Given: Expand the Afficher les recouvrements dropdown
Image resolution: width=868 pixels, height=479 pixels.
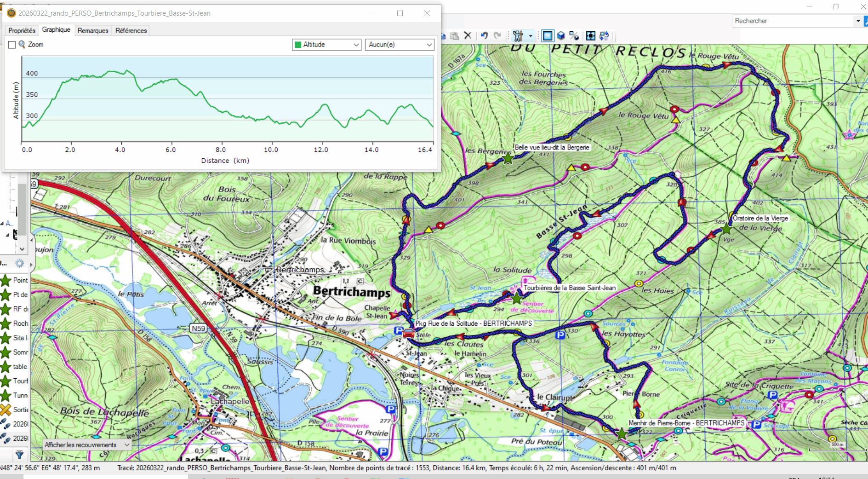Looking at the screenshot, I should click(86, 445).
